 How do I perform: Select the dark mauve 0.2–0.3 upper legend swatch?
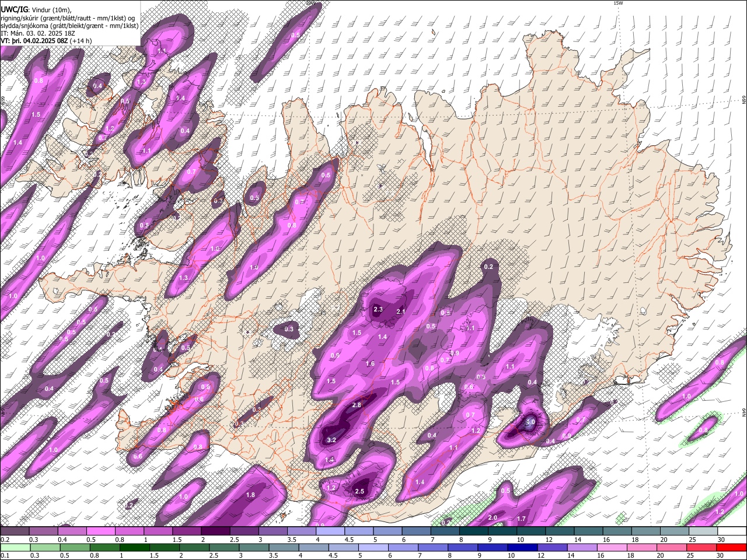tap(15, 531)
